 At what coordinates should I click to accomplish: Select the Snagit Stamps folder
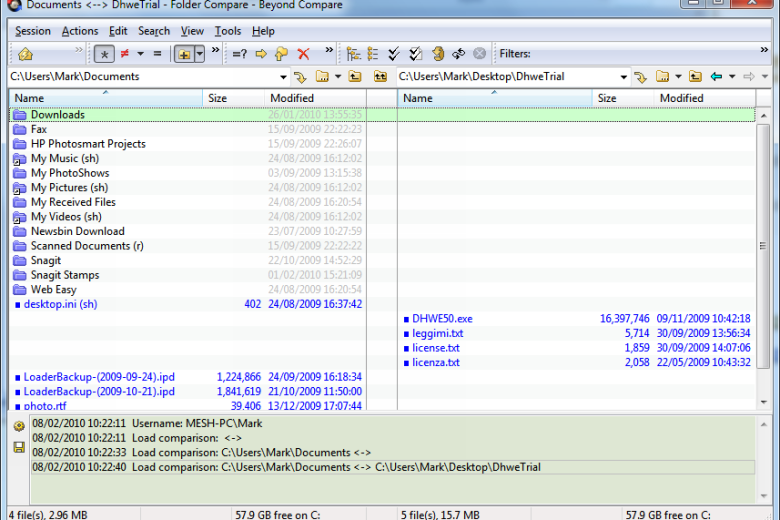pos(65,275)
